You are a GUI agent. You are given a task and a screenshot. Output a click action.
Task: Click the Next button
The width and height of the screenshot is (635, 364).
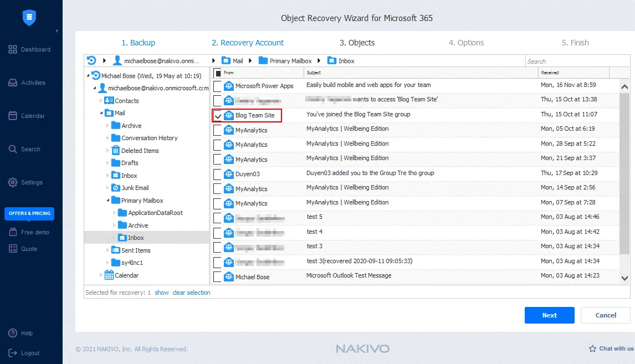click(x=549, y=315)
